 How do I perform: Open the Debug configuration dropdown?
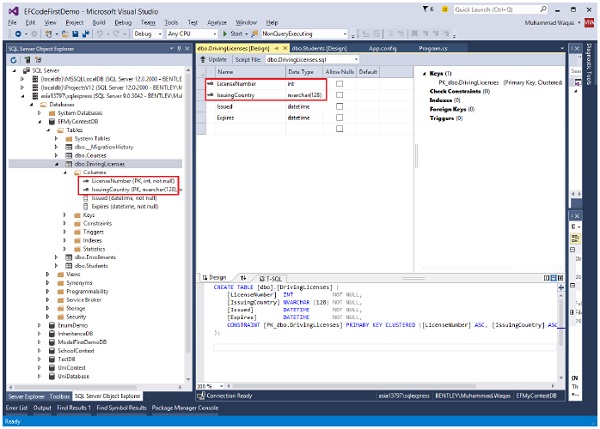tap(148, 33)
